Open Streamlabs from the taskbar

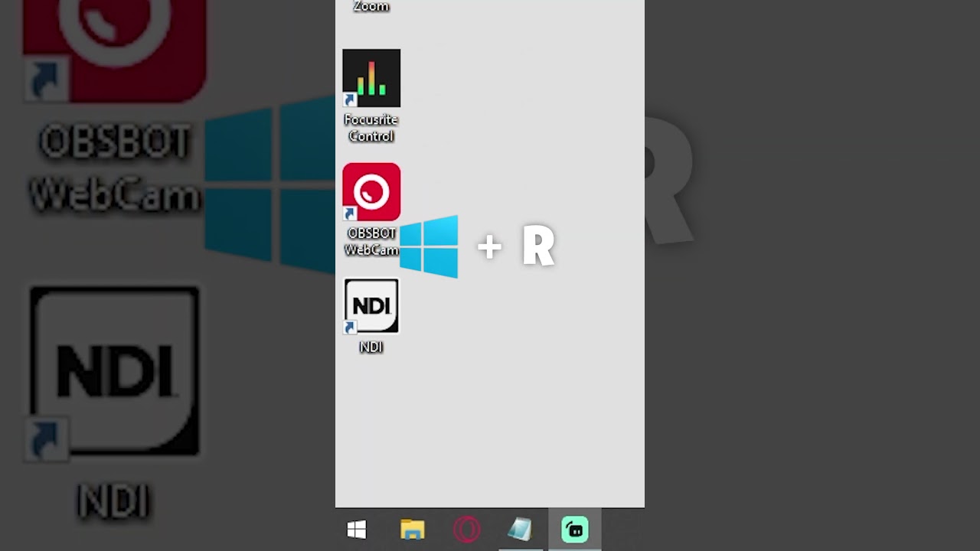(x=575, y=530)
